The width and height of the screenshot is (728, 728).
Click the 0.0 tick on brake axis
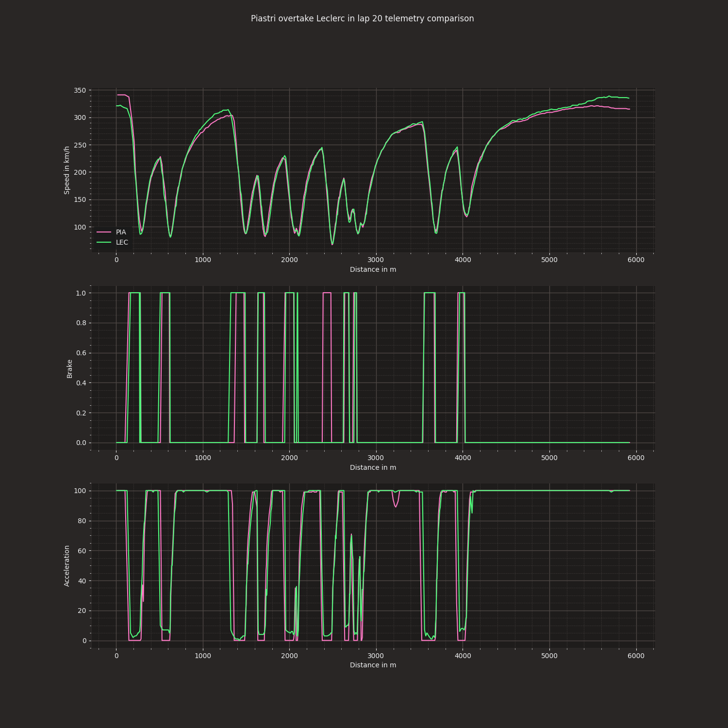click(x=81, y=443)
